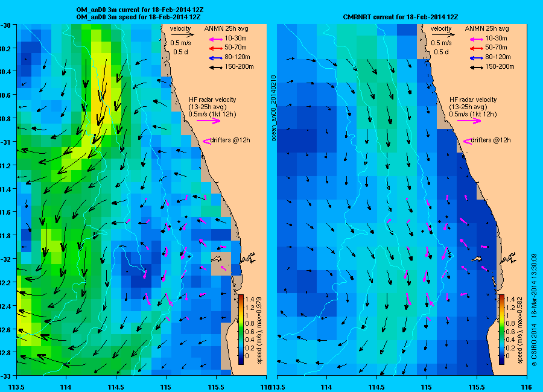Click the black 150-200m arrow in right legend

pyautogui.click(x=477, y=68)
